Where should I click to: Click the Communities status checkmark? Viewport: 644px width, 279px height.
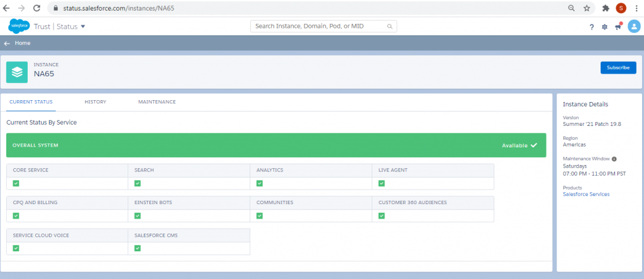[260, 215]
